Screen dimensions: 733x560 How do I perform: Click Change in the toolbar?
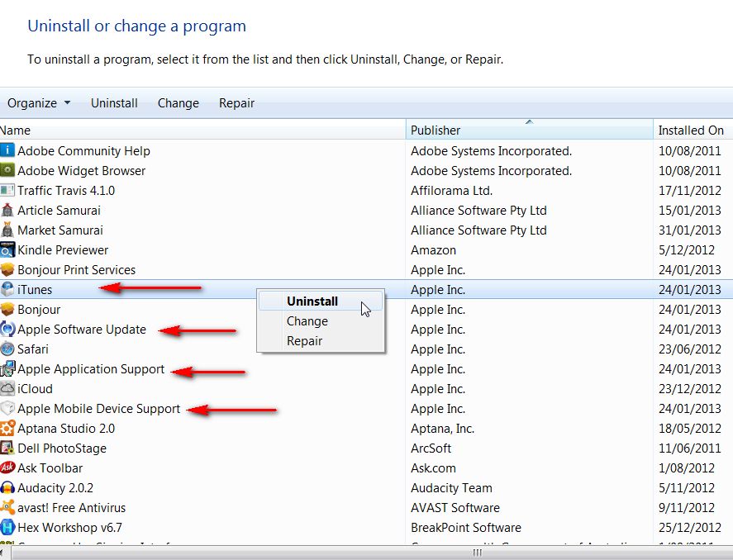(178, 102)
